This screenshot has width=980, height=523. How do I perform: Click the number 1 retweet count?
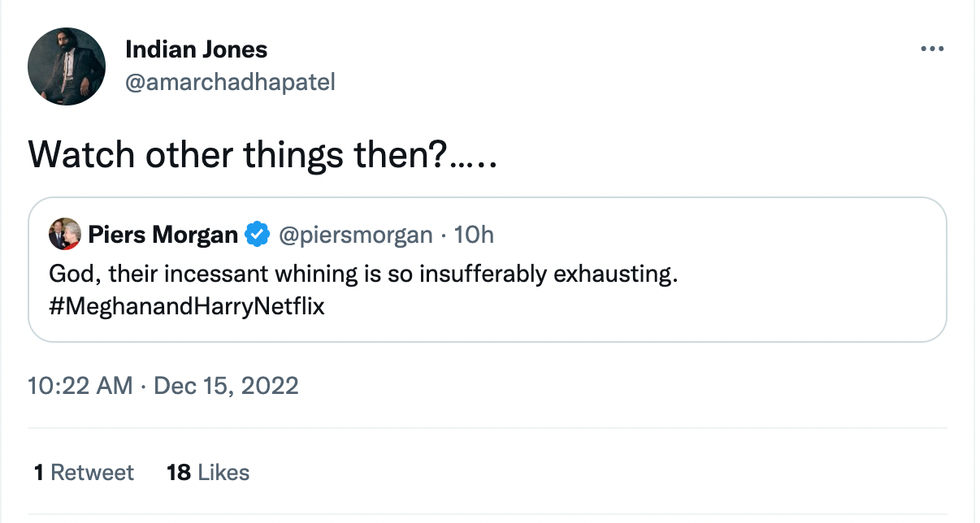(38, 472)
